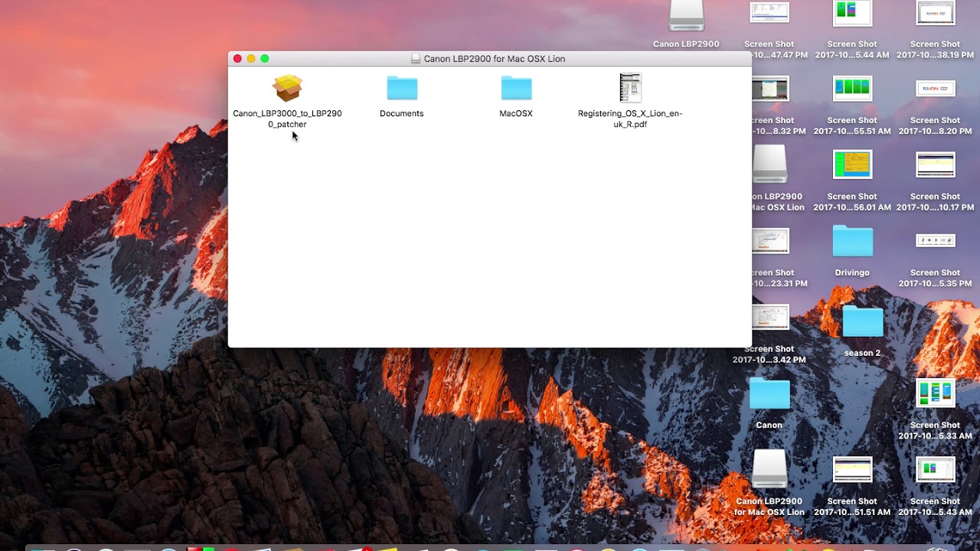980x551 pixels.
Task: Select the Canon folder on desktop
Action: tap(769, 393)
